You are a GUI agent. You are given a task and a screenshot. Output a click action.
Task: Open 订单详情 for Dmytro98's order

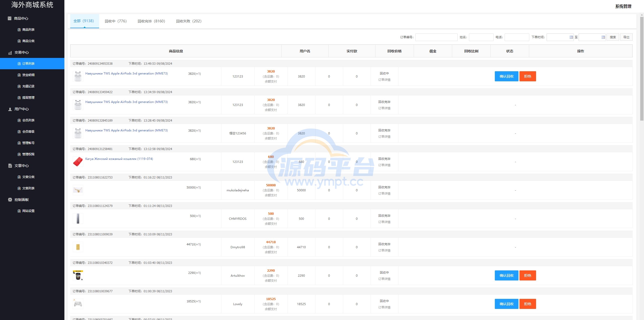click(384, 251)
